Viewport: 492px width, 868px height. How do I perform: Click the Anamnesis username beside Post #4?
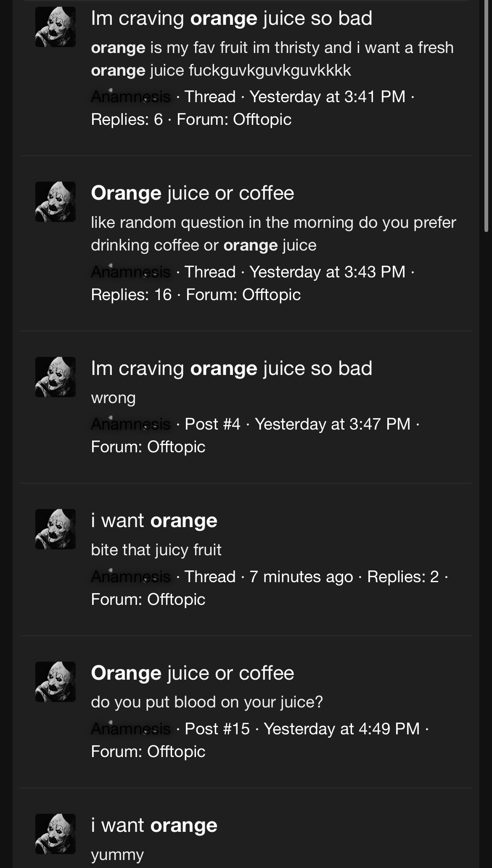coord(131,424)
